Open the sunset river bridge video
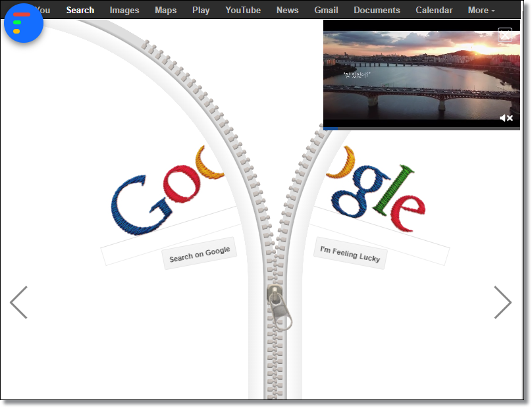Screen dimensions: 532x408 tap(421, 75)
